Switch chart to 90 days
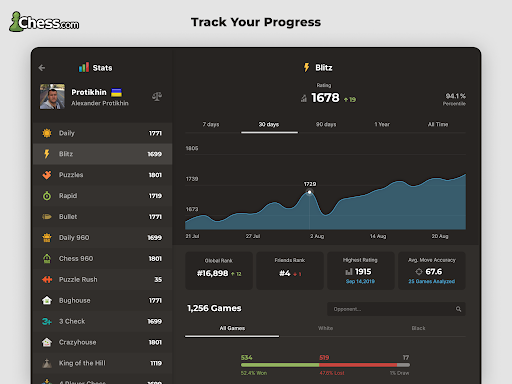Image resolution: width=512 pixels, height=384 pixels. click(x=326, y=124)
